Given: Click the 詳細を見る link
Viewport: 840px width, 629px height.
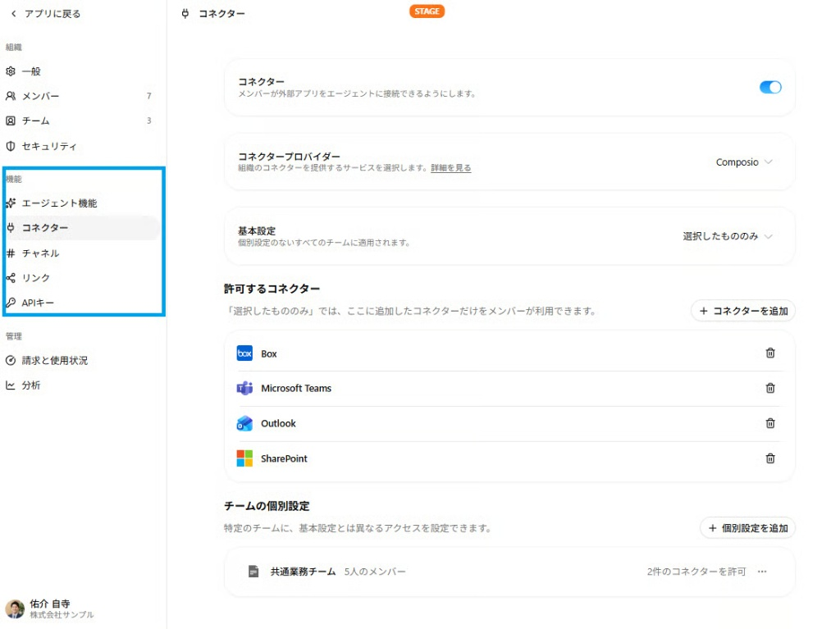Looking at the screenshot, I should pos(450,167).
